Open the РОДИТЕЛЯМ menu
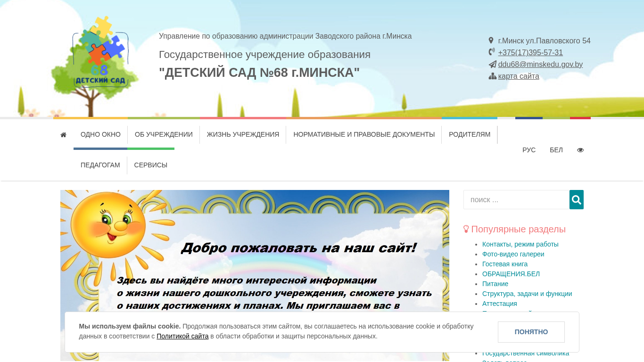The image size is (644, 362). click(x=470, y=134)
